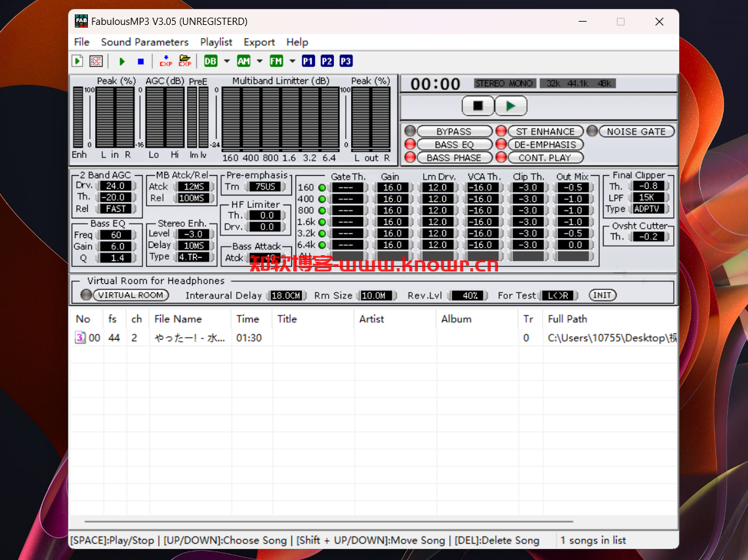748x560 pixels.
Task: Select the green DB preset icon
Action: click(211, 61)
